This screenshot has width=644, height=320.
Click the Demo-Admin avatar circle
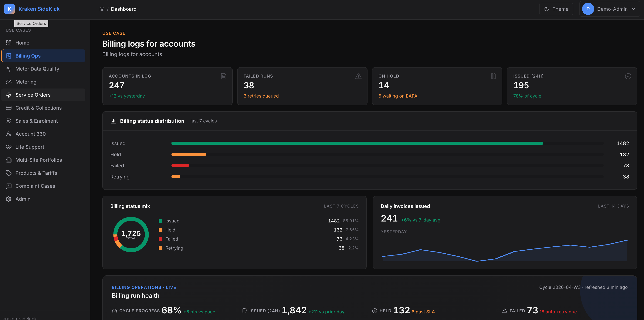(588, 9)
